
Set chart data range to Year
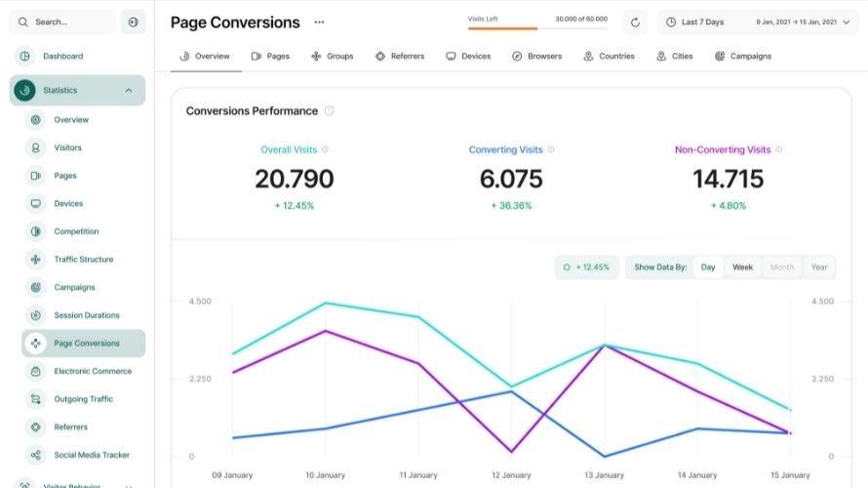point(818,267)
